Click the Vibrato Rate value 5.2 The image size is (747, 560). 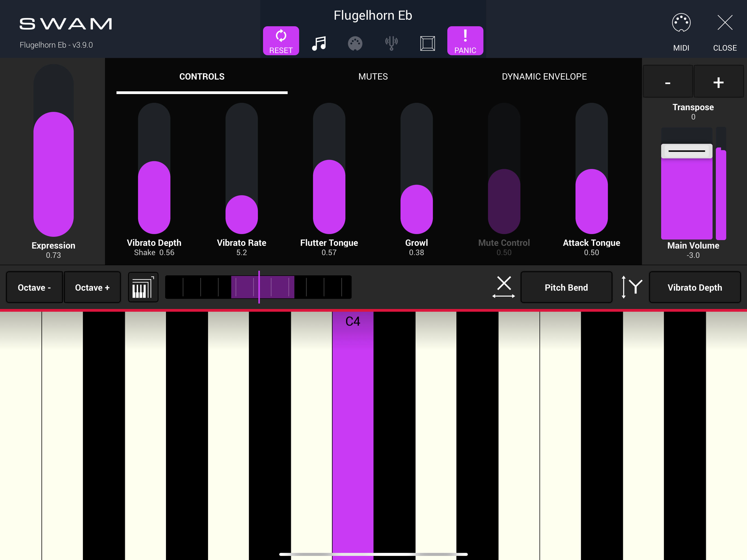tap(241, 253)
